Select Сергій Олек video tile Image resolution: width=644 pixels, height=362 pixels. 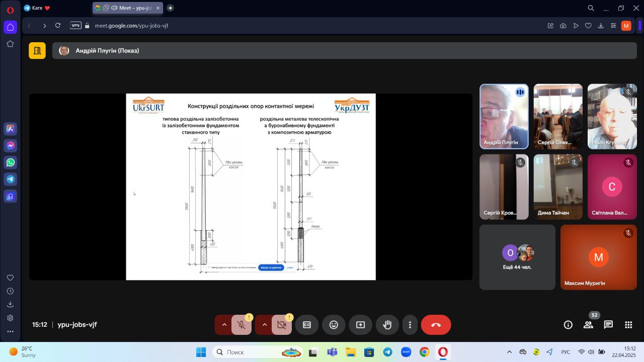[558, 116]
